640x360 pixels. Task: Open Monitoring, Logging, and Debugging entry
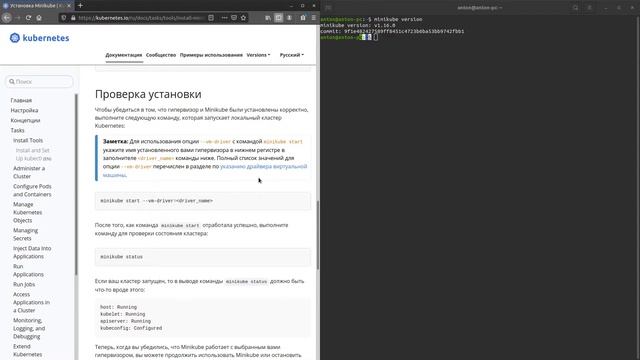click(29, 329)
